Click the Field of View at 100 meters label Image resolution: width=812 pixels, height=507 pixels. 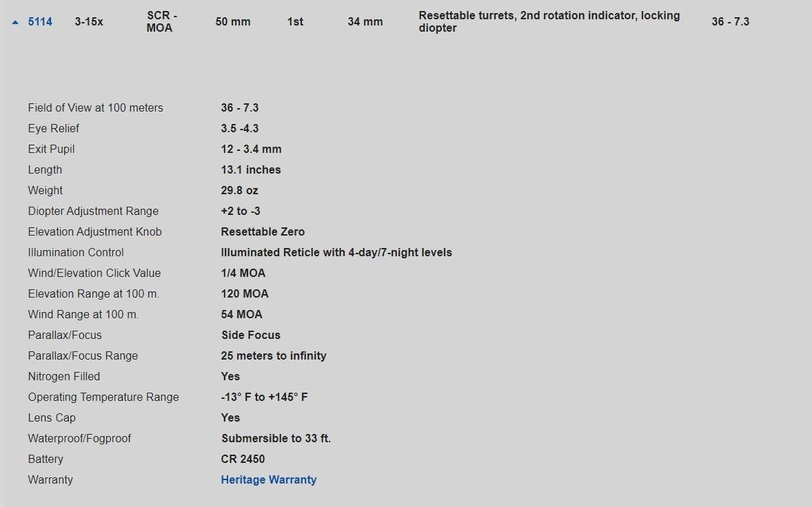coord(96,108)
